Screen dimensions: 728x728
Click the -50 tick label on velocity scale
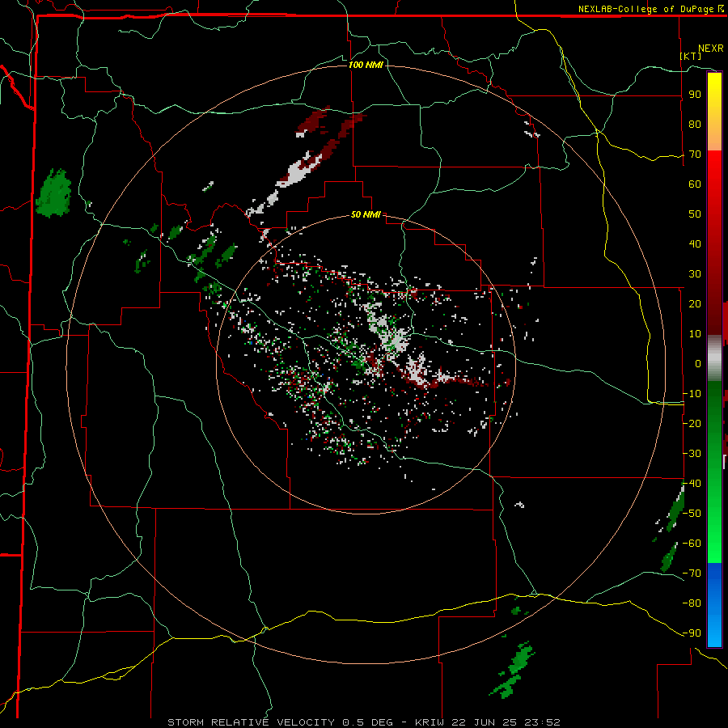point(692,514)
